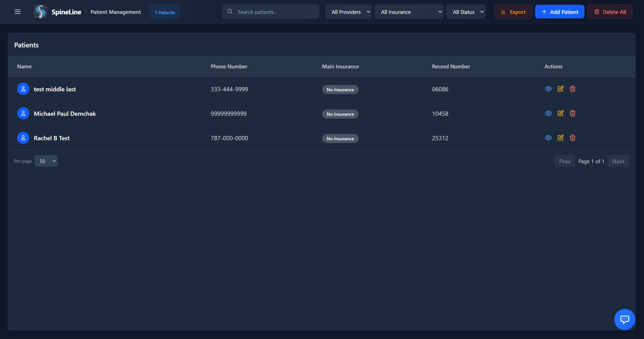View test middle last details via eye icon
Screen dimensions: 644x339
pyautogui.click(x=548, y=89)
